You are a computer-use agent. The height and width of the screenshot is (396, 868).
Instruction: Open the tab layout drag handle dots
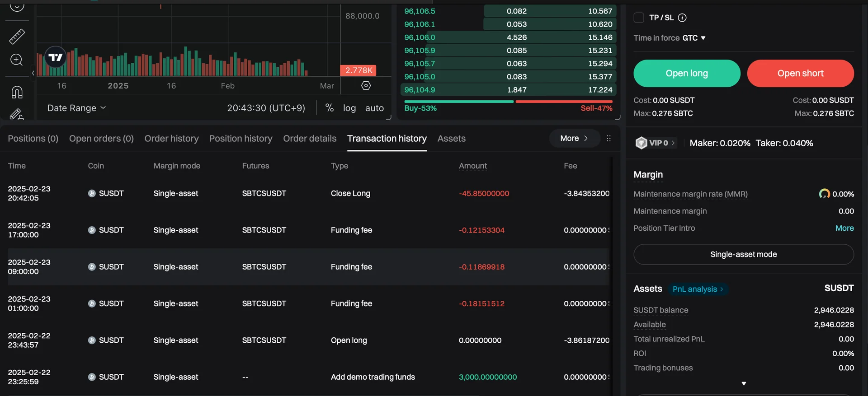(609, 139)
